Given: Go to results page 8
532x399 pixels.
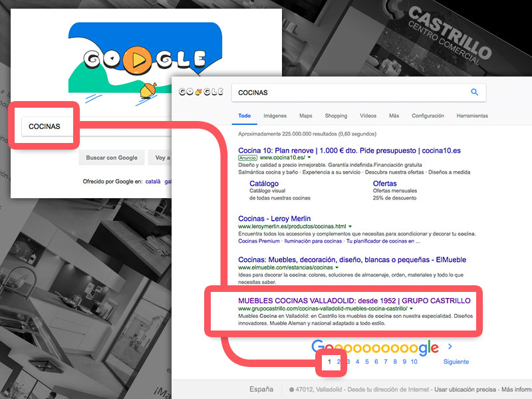Looking at the screenshot, I should 395,362.
